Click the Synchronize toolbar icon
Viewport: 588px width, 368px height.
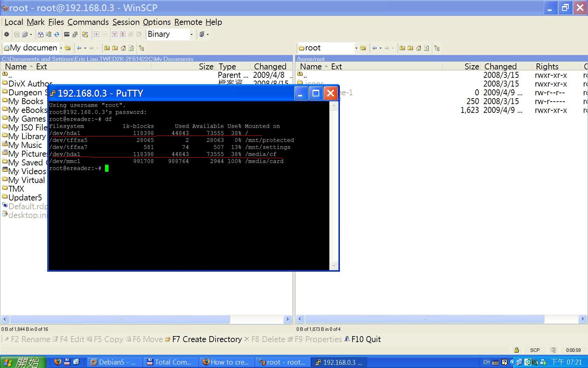[49, 34]
